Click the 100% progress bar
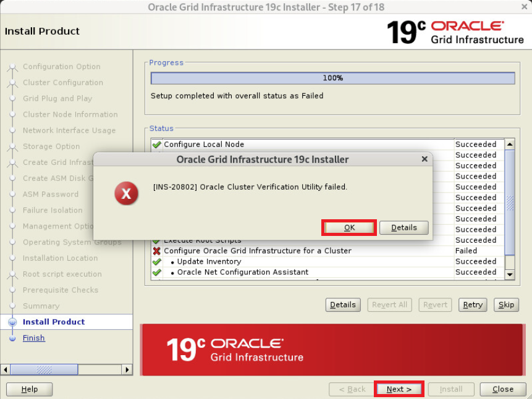The width and height of the screenshot is (532, 399). click(x=332, y=78)
